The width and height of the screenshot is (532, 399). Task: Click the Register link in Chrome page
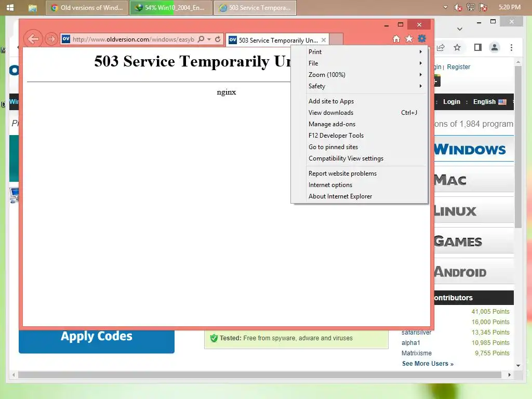[x=458, y=67]
